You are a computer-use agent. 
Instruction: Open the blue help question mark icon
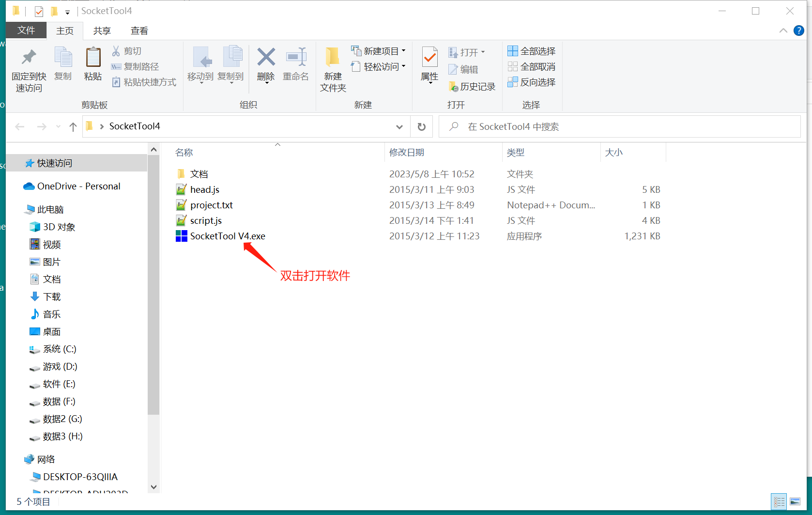[x=798, y=31]
